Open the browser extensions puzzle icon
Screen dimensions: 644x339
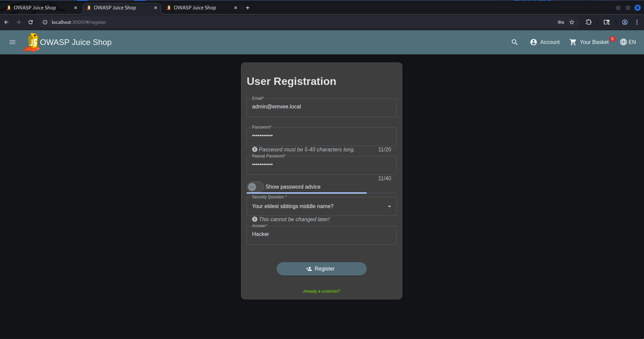(x=589, y=22)
